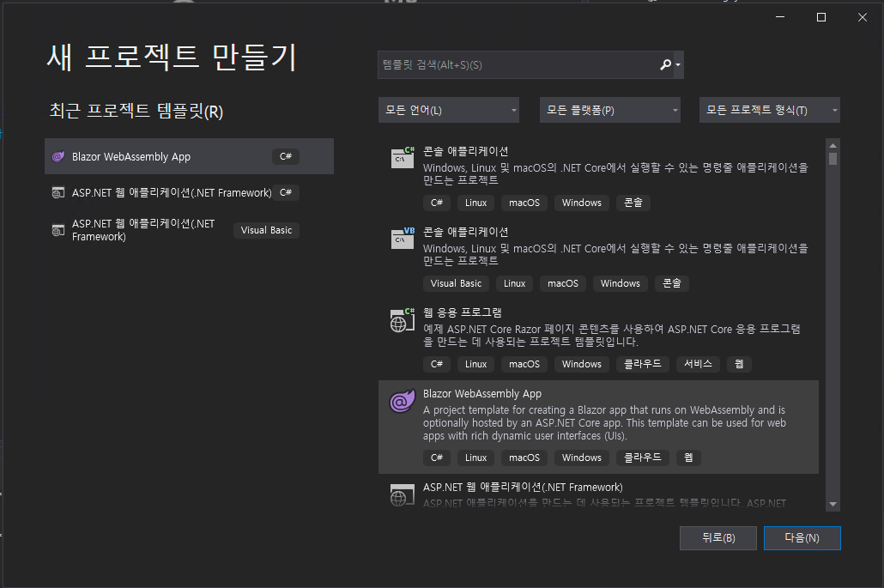The width and height of the screenshot is (884, 588).
Task: Click the recent ASP.NET C# template icon
Action: [x=58, y=193]
